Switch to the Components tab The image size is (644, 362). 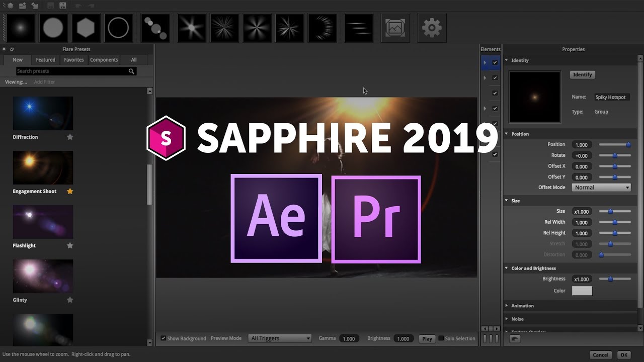tap(104, 60)
